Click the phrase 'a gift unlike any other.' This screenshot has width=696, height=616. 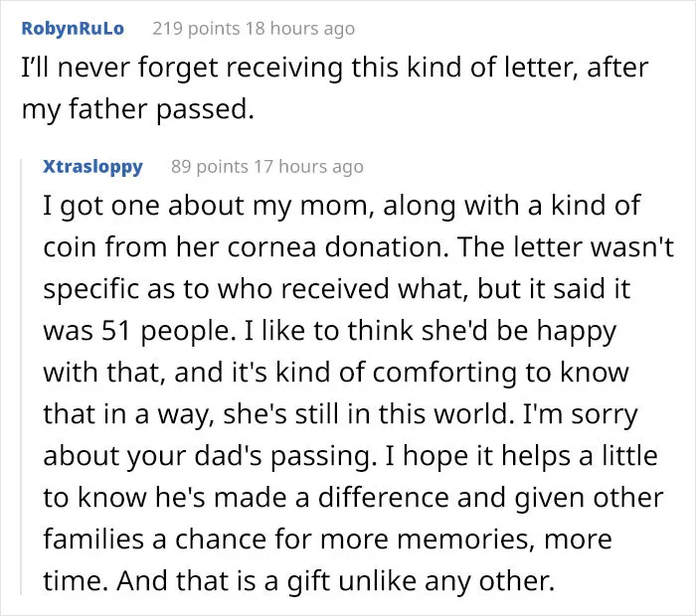tap(410, 580)
